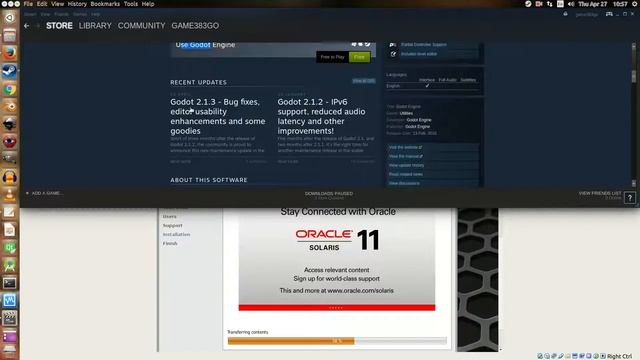
Task: Click the Steam tray icon
Action: click(528, 4)
